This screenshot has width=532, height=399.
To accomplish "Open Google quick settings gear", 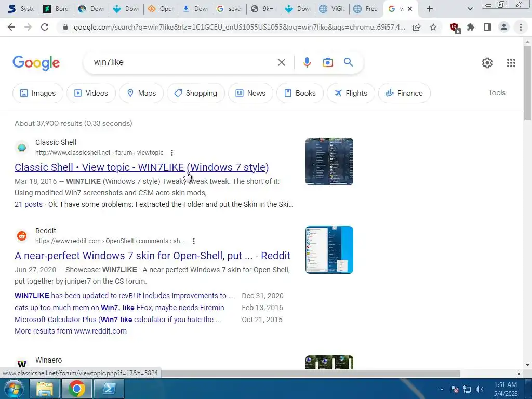I will tap(487, 63).
